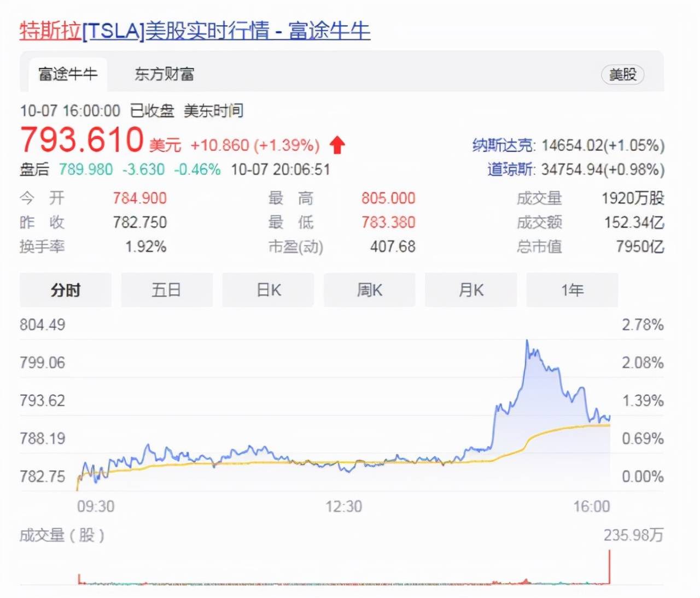Screen dimensions: 700x598
Task: Click the red up-arrow price icon
Action: pos(337,145)
